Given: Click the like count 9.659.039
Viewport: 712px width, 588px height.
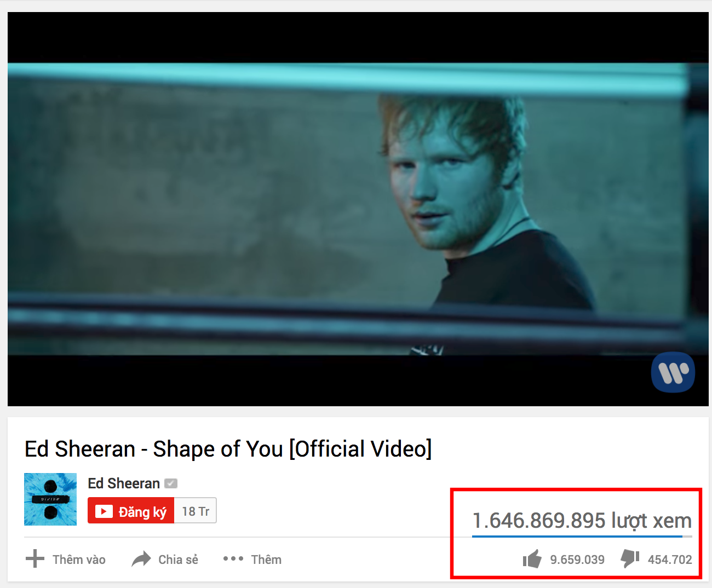Looking at the screenshot, I should (x=577, y=560).
